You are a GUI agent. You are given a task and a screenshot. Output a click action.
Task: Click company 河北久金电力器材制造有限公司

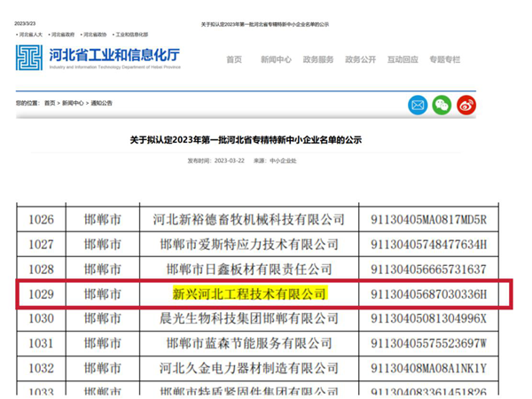[x=248, y=368]
